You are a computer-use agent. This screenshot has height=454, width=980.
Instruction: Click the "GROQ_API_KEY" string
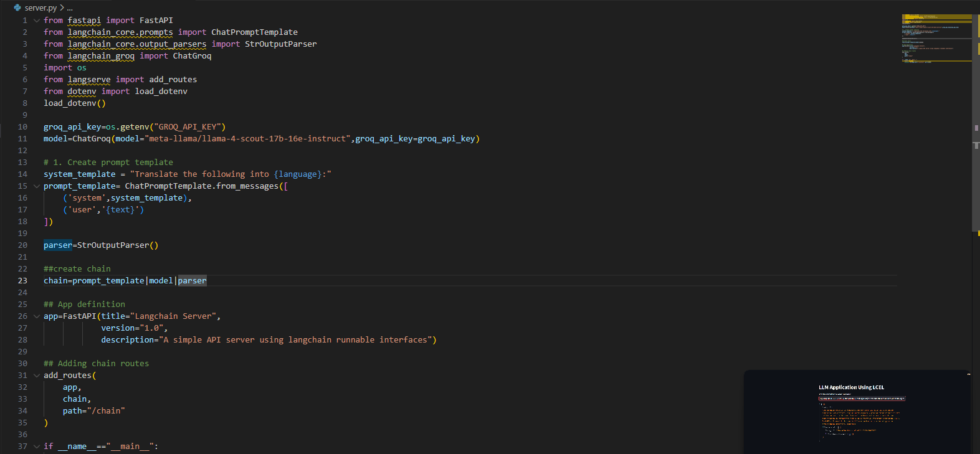tap(188, 127)
